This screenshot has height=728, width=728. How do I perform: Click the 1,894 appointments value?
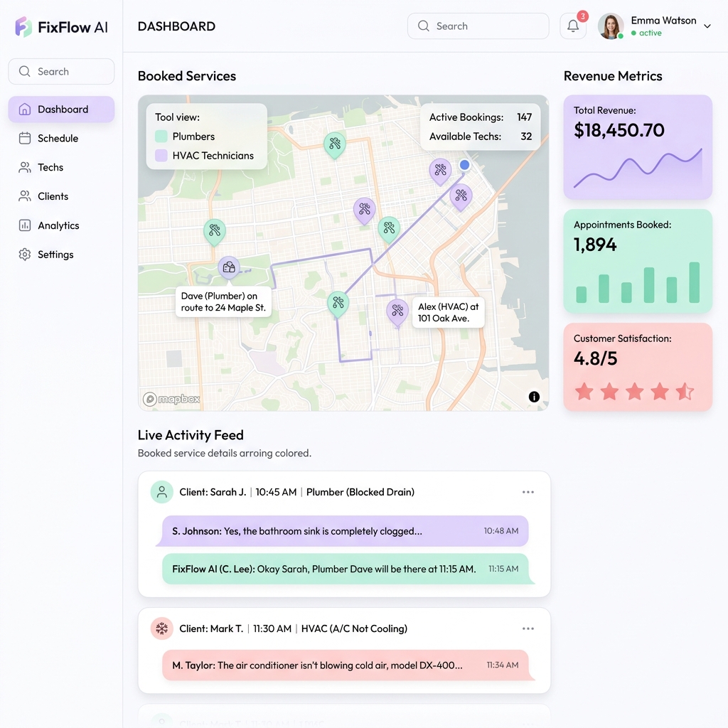tap(595, 245)
